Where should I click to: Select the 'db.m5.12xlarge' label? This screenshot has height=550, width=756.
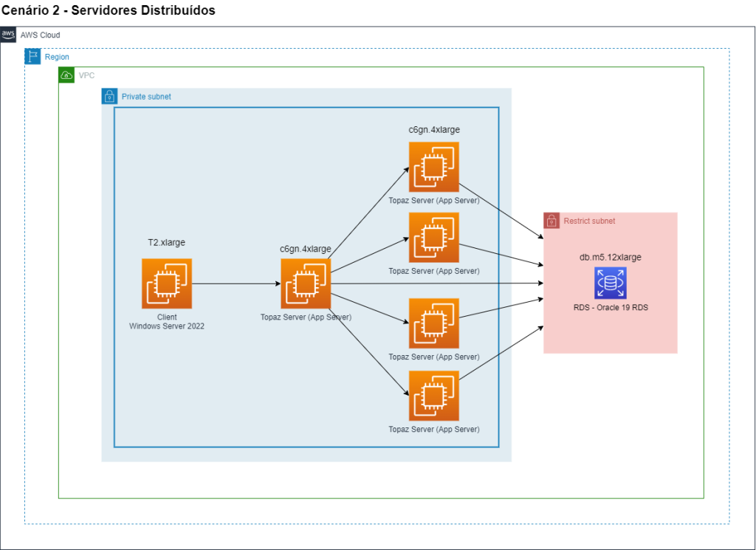coord(611,258)
